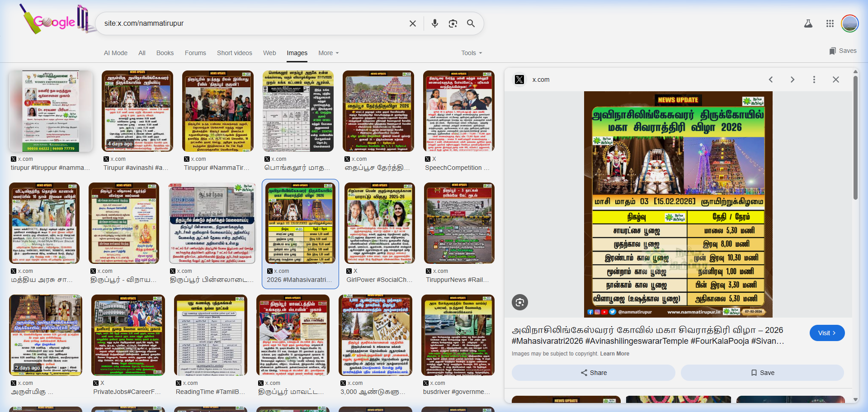Click the magnifier search icon
The image size is (868, 412).
click(x=471, y=23)
